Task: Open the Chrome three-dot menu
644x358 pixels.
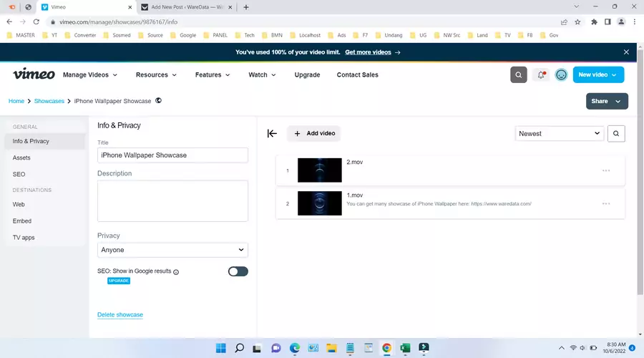Action: coord(635,21)
